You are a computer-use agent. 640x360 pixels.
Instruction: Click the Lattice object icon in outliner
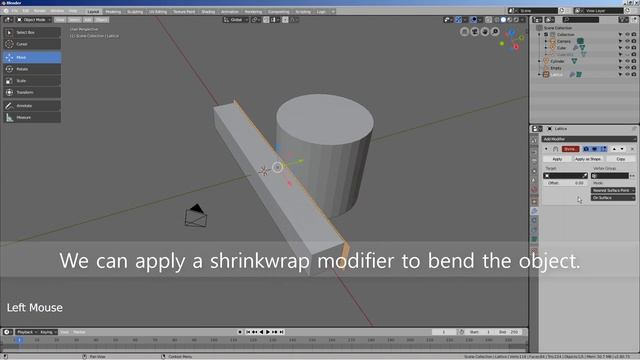tap(546, 75)
